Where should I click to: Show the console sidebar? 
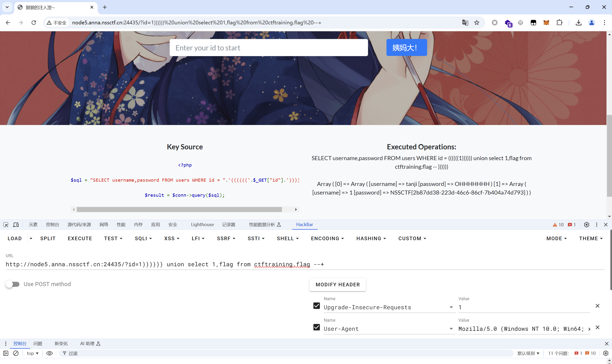(6, 353)
